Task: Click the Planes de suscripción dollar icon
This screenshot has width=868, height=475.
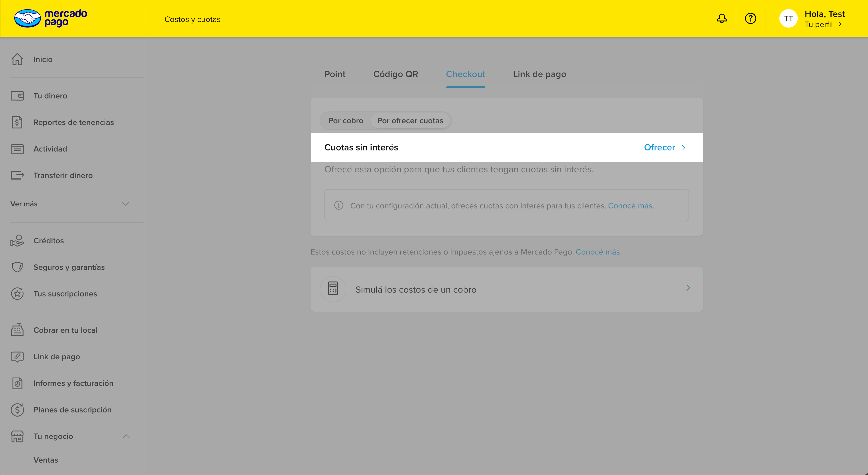Action: coord(17,410)
